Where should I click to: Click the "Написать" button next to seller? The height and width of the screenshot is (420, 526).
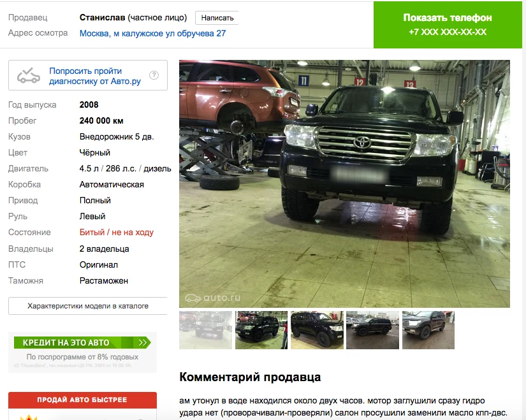point(217,18)
